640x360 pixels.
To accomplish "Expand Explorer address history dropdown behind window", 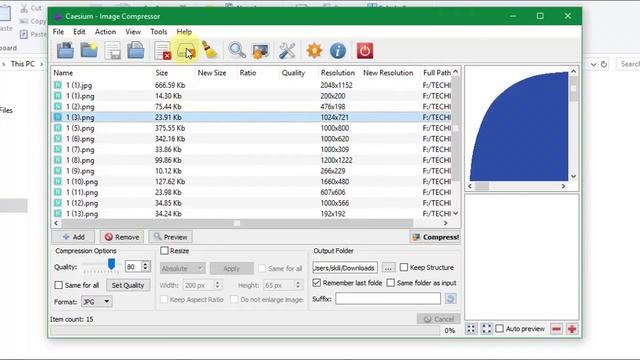I will pyautogui.click(x=593, y=64).
